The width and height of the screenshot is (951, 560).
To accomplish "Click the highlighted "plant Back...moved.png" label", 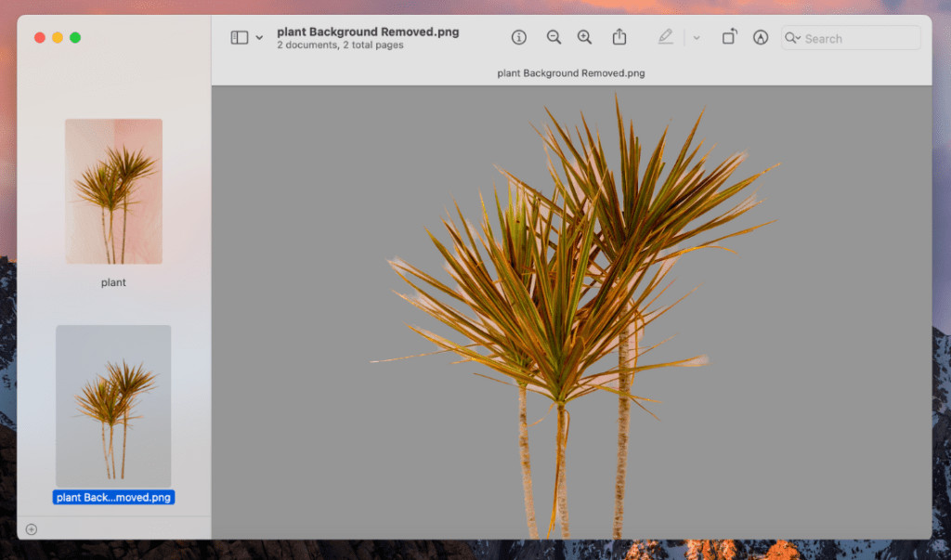I will pos(113,498).
